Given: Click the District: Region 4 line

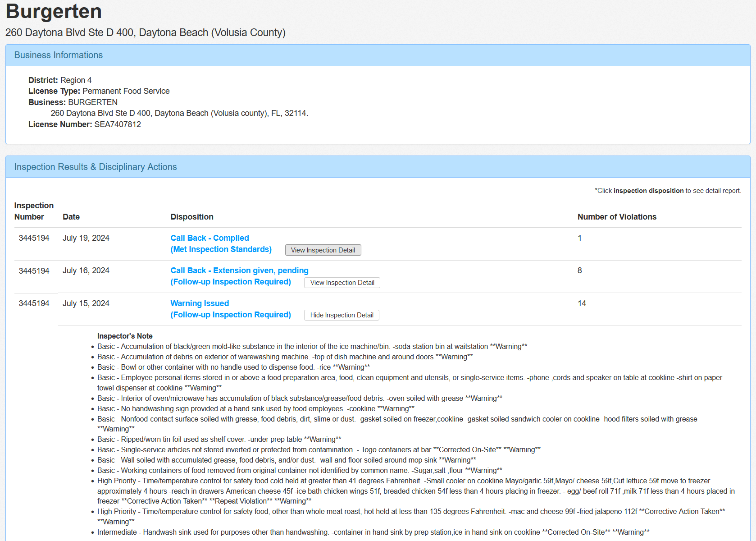Looking at the screenshot, I should click(60, 80).
